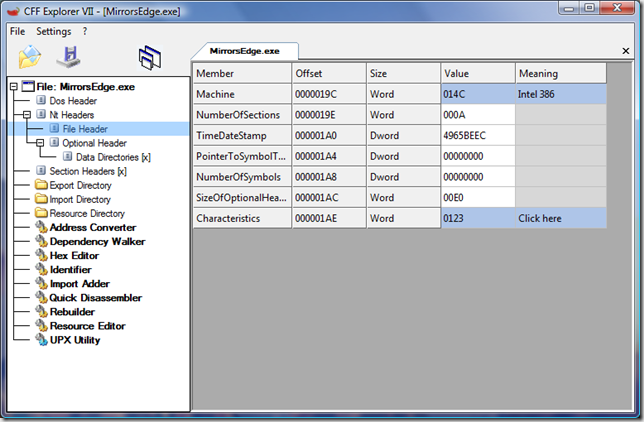644x422 pixels.
Task: Click the Intel 386 meaning cell
Action: (x=561, y=94)
